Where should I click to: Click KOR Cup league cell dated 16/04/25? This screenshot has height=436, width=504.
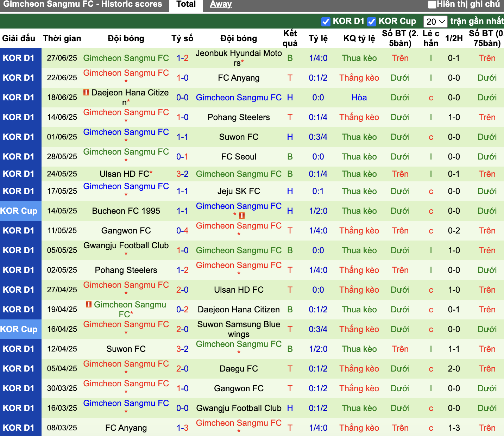point(20,329)
